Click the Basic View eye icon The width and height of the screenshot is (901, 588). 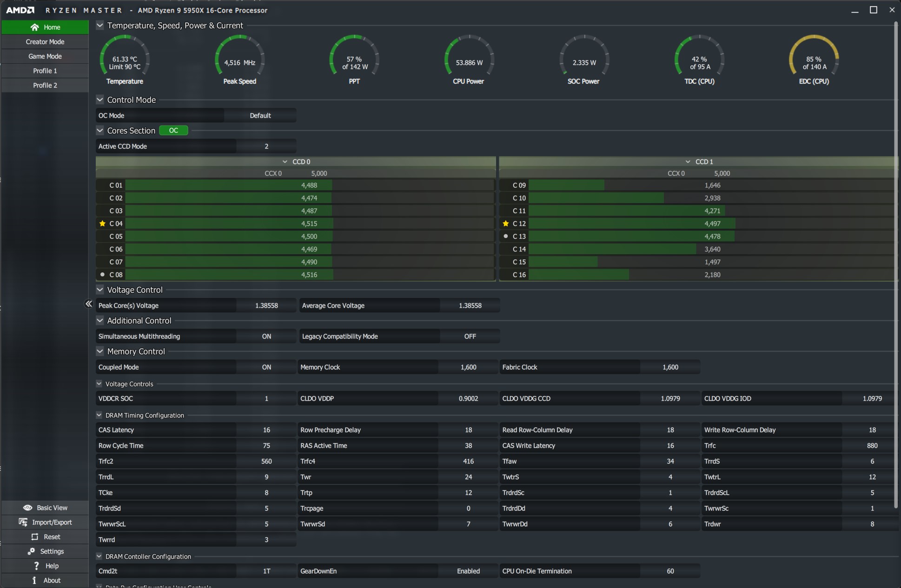tap(28, 508)
